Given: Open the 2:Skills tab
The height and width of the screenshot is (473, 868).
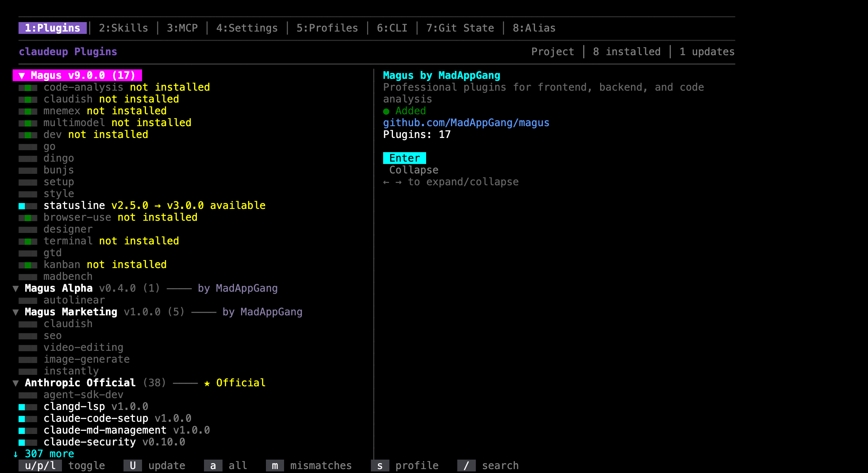Looking at the screenshot, I should pos(123,28).
